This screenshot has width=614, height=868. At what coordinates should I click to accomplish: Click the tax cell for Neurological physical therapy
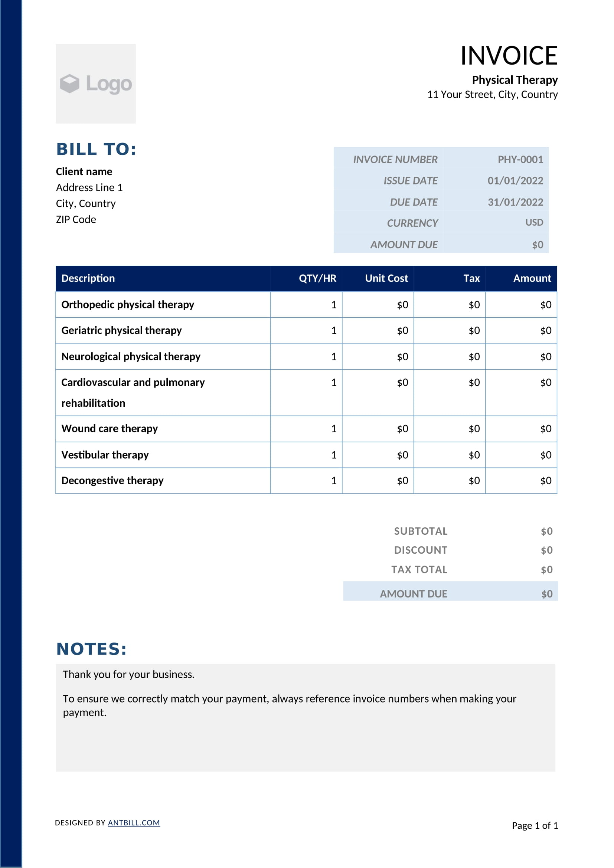pos(450,357)
